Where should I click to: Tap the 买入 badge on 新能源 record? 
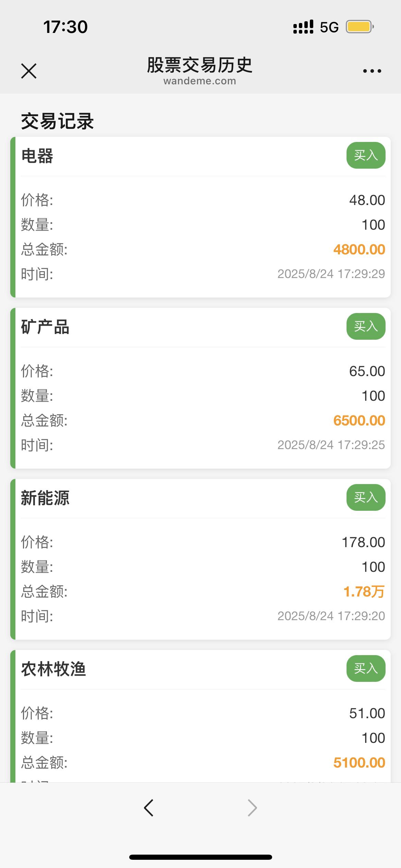[366, 497]
